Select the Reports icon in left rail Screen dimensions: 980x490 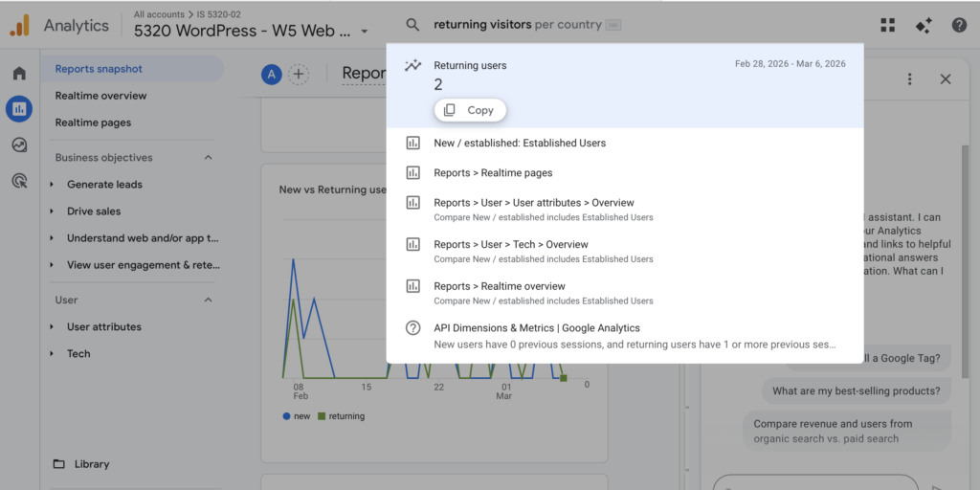point(19,109)
